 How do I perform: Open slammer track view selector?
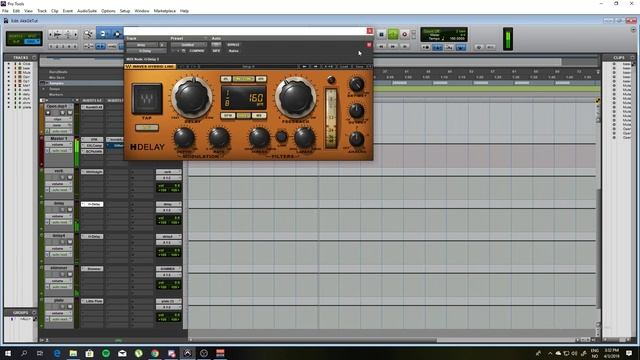click(x=58, y=281)
